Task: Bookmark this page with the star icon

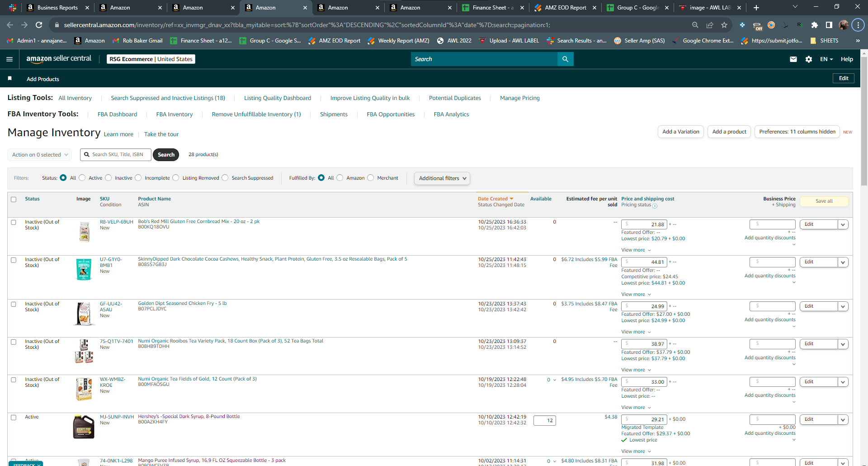Action: (x=724, y=25)
